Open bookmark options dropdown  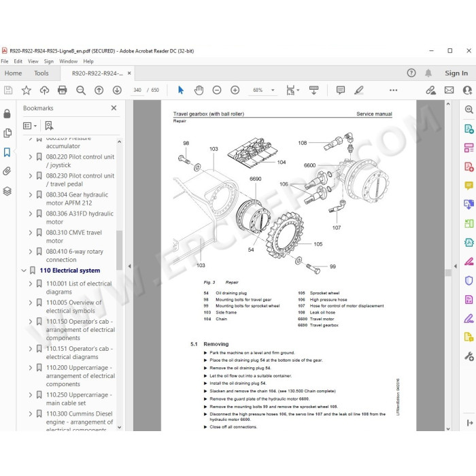[x=30, y=126]
